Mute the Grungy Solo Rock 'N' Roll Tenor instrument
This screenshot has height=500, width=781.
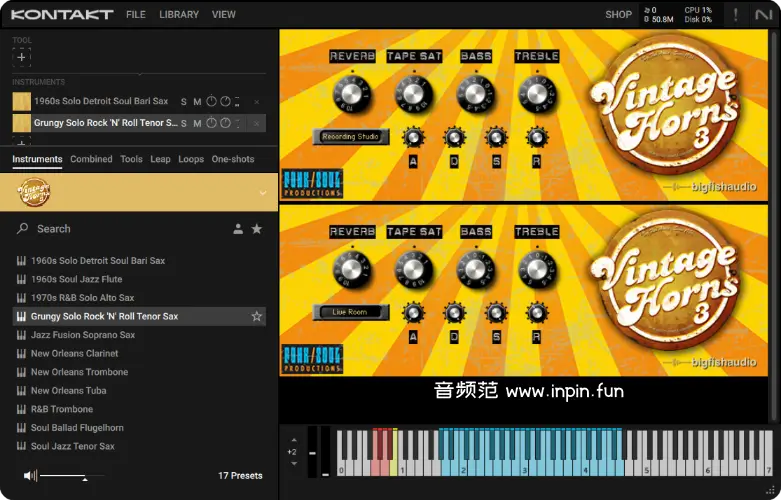197,123
